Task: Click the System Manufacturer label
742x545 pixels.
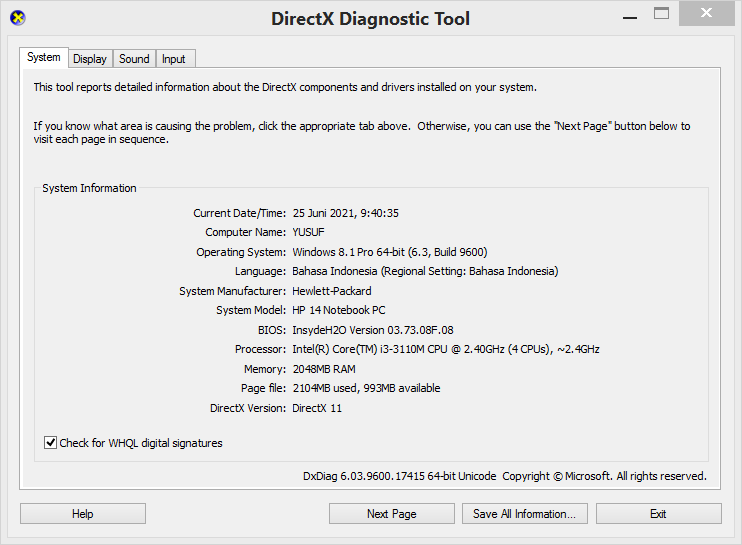Action: pyautogui.click(x=232, y=291)
